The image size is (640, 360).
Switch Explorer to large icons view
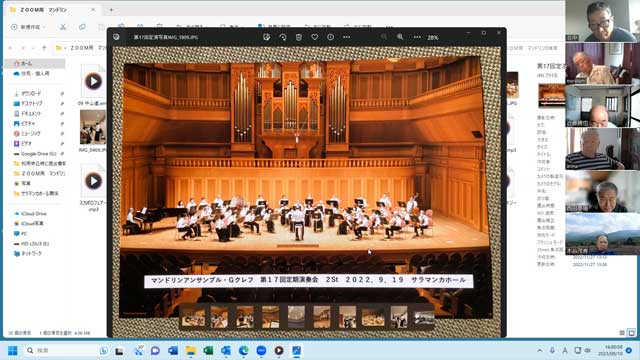click(631, 333)
